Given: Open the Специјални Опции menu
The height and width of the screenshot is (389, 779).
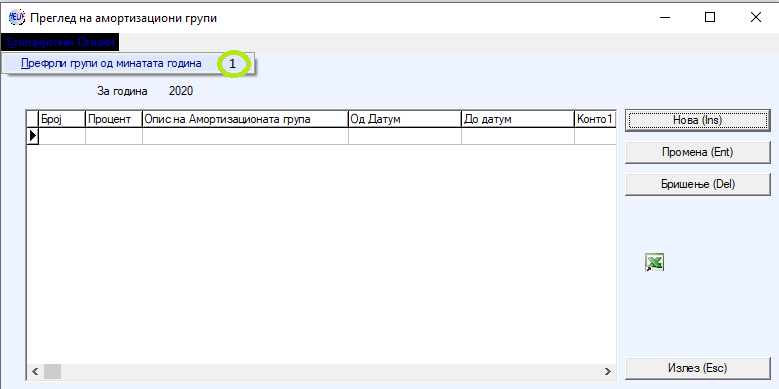Looking at the screenshot, I should pos(61,43).
